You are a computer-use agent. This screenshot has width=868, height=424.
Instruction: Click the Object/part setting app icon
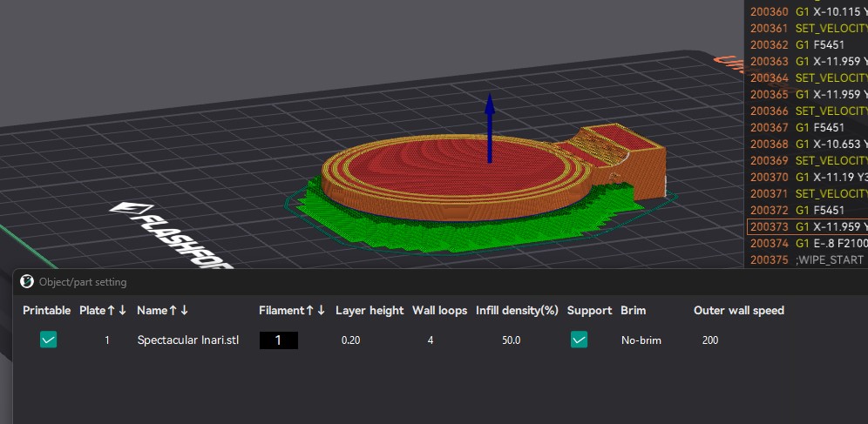(x=26, y=281)
